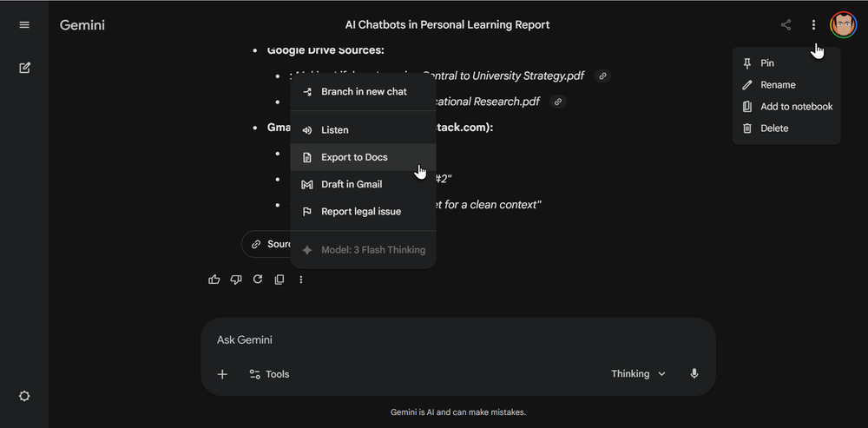
Task: Open the account profile avatar
Action: point(843,25)
